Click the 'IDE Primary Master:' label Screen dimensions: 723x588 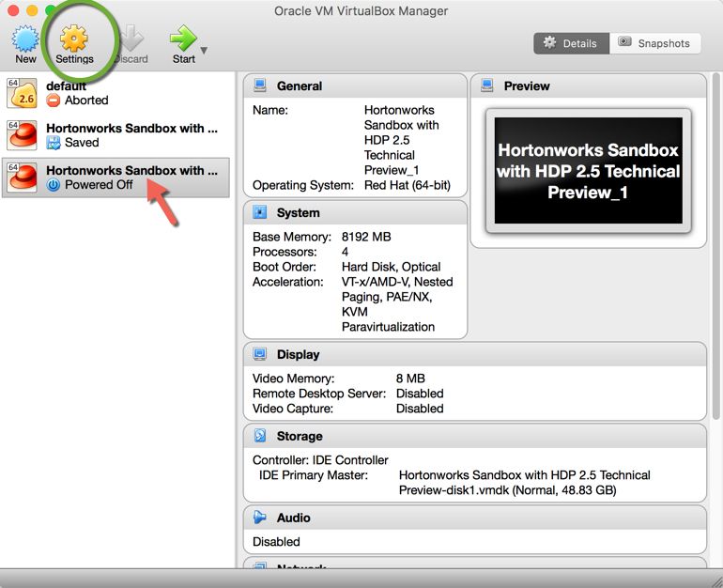click(314, 475)
